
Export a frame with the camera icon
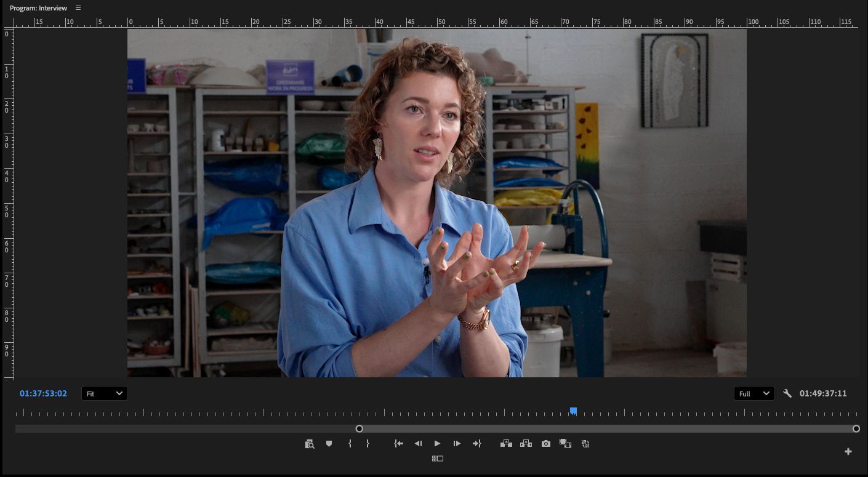(546, 443)
